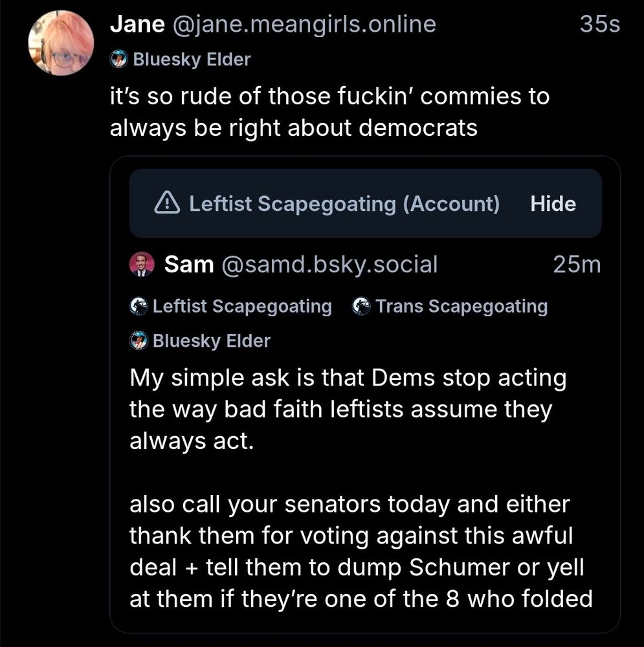Click the Leftist Scapegoating label icon on Sam's post
Screen dimensions: 644x647
(x=139, y=306)
